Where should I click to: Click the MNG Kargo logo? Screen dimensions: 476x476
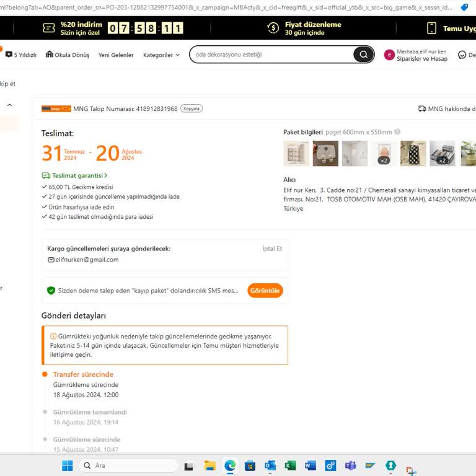click(56, 108)
